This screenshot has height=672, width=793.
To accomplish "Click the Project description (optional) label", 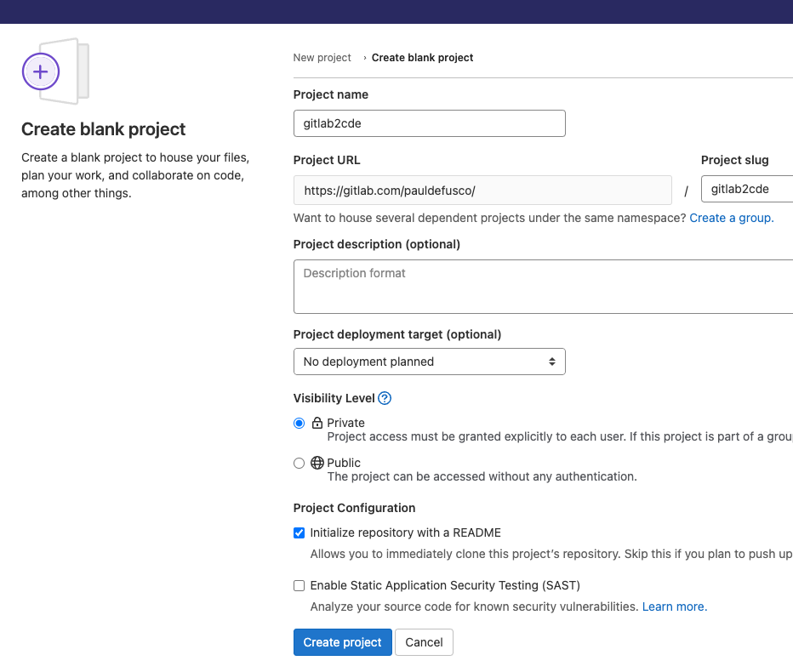I will point(377,244).
